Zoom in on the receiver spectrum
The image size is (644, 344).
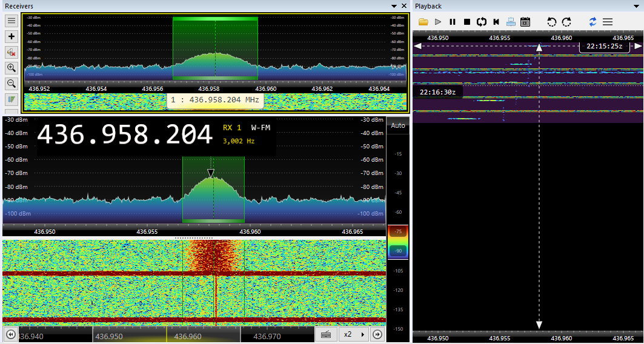pos(11,68)
